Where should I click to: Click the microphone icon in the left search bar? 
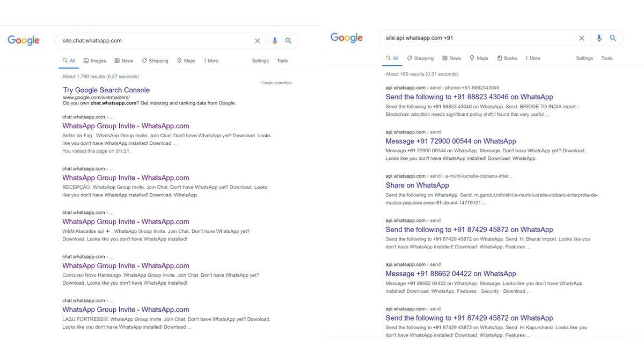pos(274,40)
